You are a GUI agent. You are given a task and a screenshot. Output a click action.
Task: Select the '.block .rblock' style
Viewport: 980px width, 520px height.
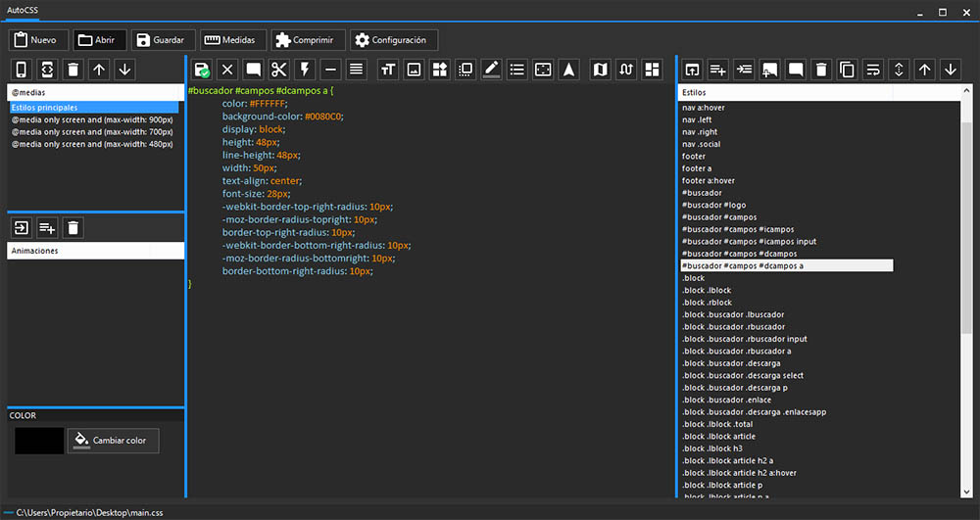coord(707,303)
